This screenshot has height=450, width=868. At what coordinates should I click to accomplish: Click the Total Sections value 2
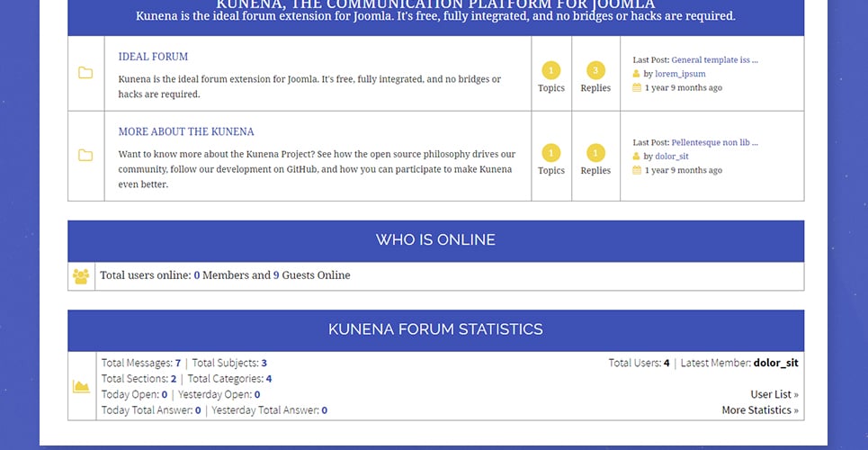(174, 379)
